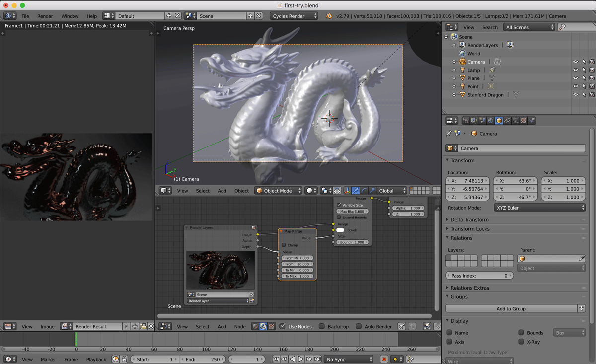596x364 pixels.
Task: Open the Render properties tab (camera icon)
Action: [x=465, y=121]
